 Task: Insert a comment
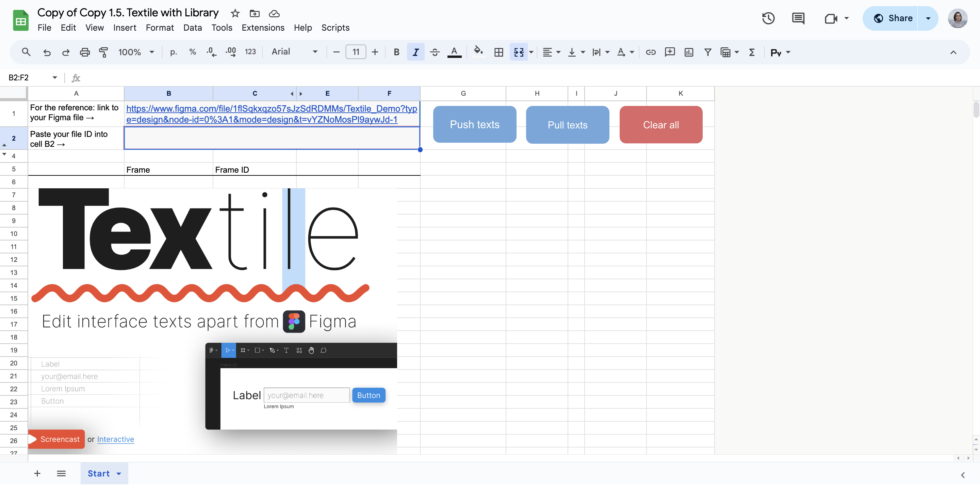click(x=670, y=52)
